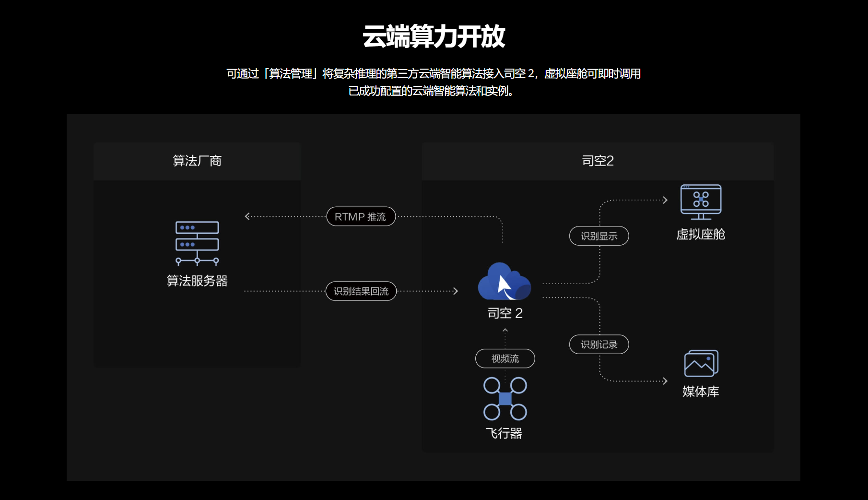Click the algorithm server rack icon

197,243
